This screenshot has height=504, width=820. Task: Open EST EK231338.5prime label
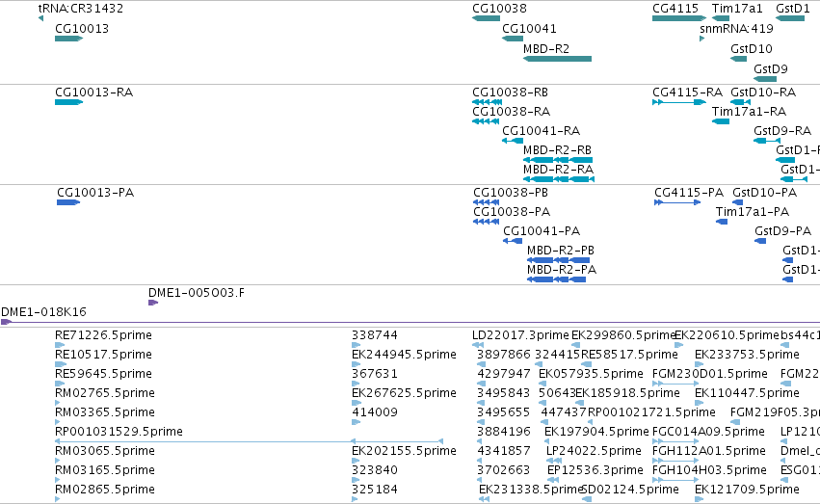530,490
